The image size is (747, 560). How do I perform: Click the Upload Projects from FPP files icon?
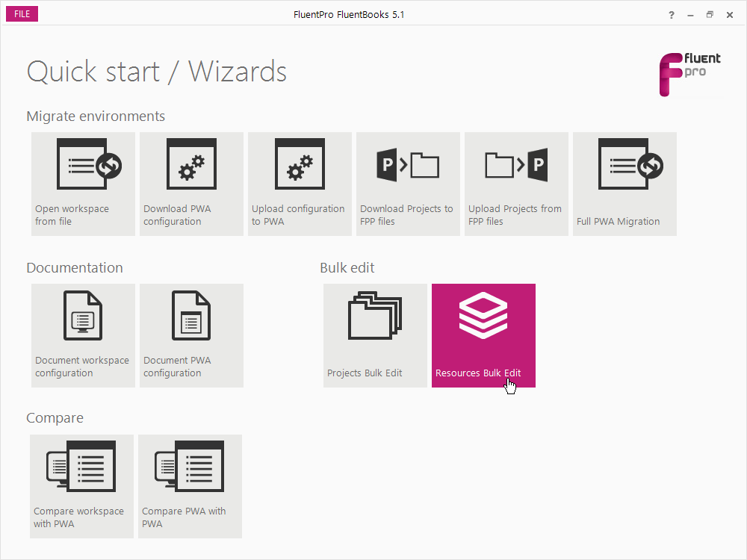pos(516,165)
